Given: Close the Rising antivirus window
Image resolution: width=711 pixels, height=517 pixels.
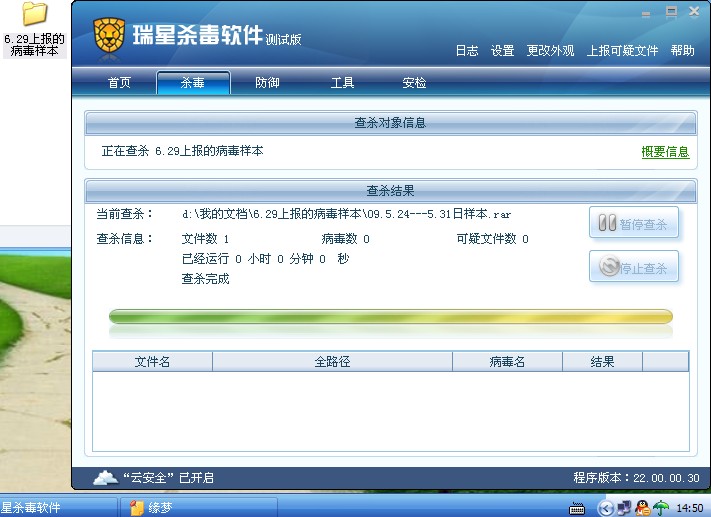Looking at the screenshot, I should 694,12.
